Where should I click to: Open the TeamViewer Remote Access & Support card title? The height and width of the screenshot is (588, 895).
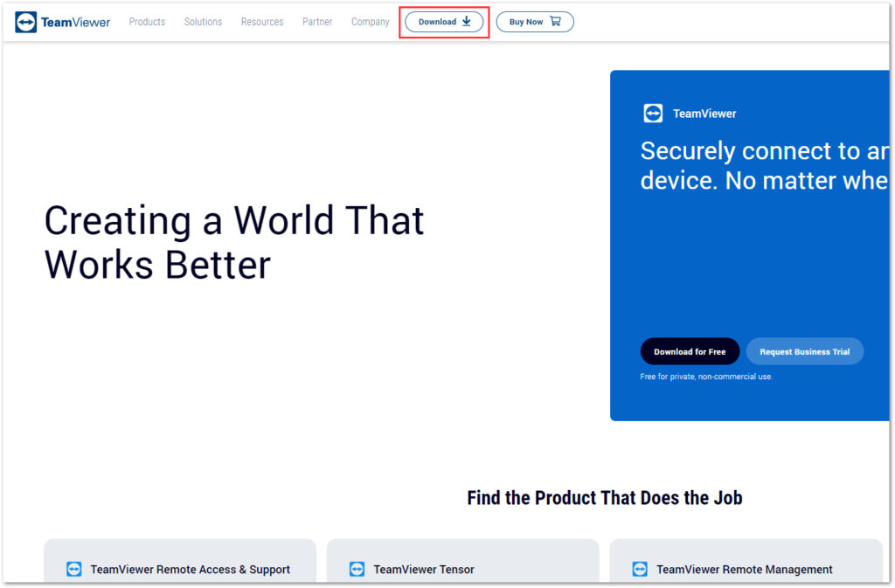tap(190, 569)
